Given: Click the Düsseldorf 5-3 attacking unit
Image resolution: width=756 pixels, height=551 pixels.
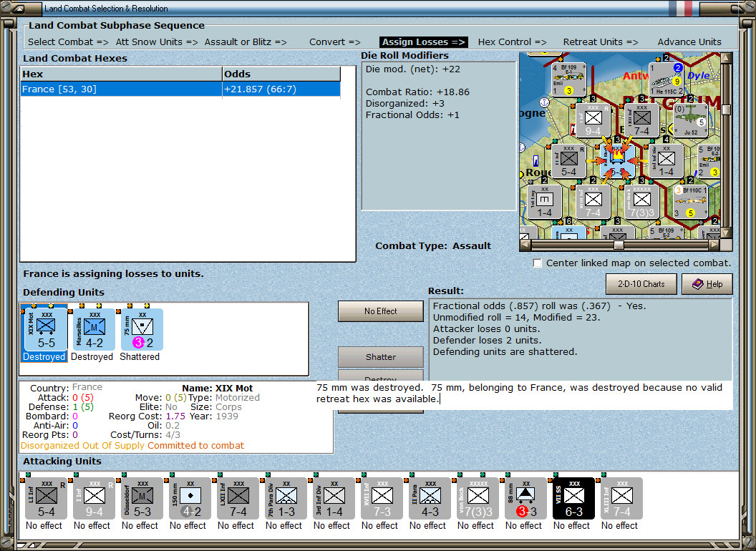Looking at the screenshot, I should [142, 499].
